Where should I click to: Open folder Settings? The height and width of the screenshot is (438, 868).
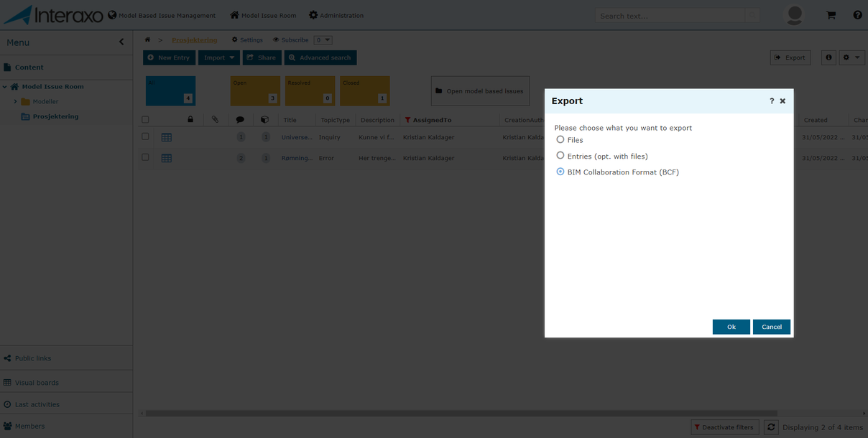[x=247, y=40]
